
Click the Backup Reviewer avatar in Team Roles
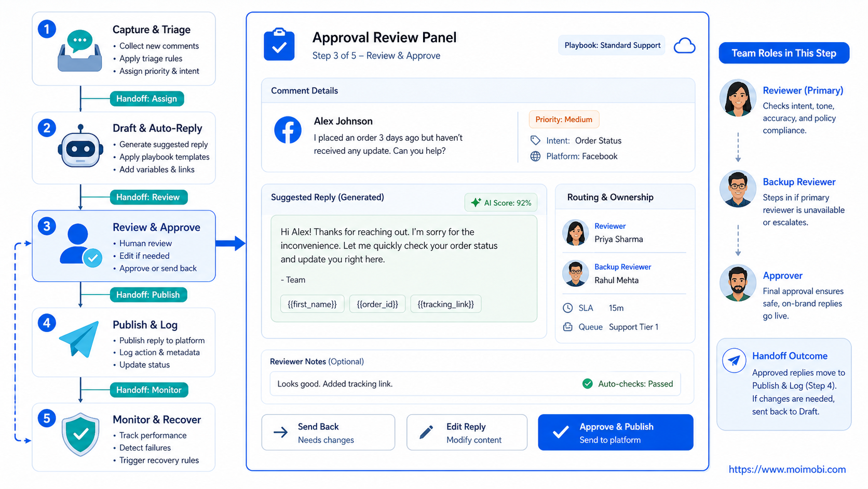click(738, 189)
